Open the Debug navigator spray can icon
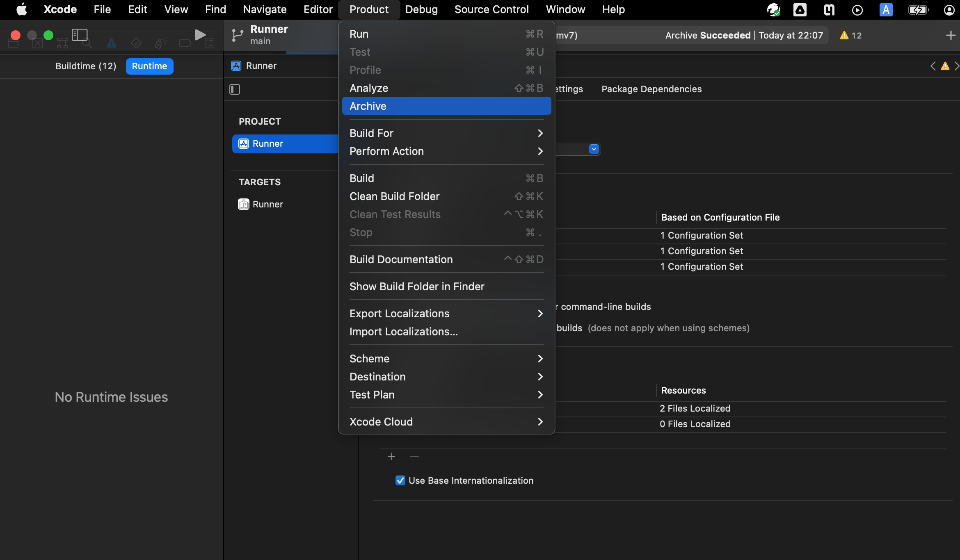 (160, 43)
